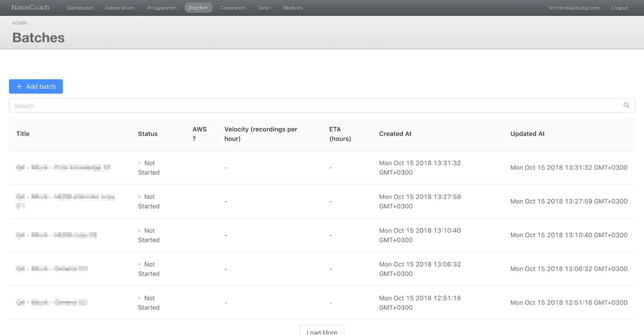Click the status dot beside first Not Started
Viewport: 644px width, 335px height.
(x=140, y=163)
